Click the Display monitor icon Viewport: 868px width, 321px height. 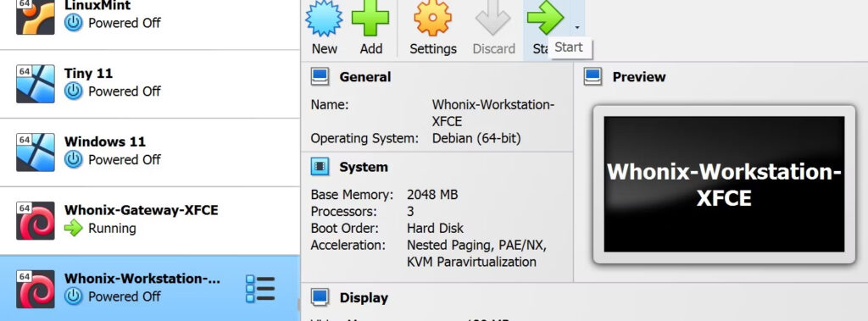pos(320,297)
